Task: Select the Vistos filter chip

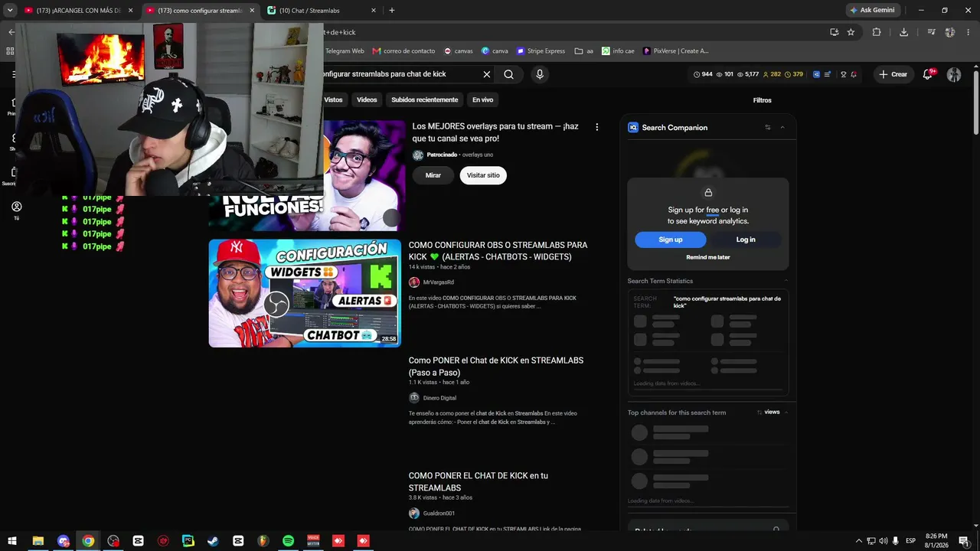Action: pos(333,99)
